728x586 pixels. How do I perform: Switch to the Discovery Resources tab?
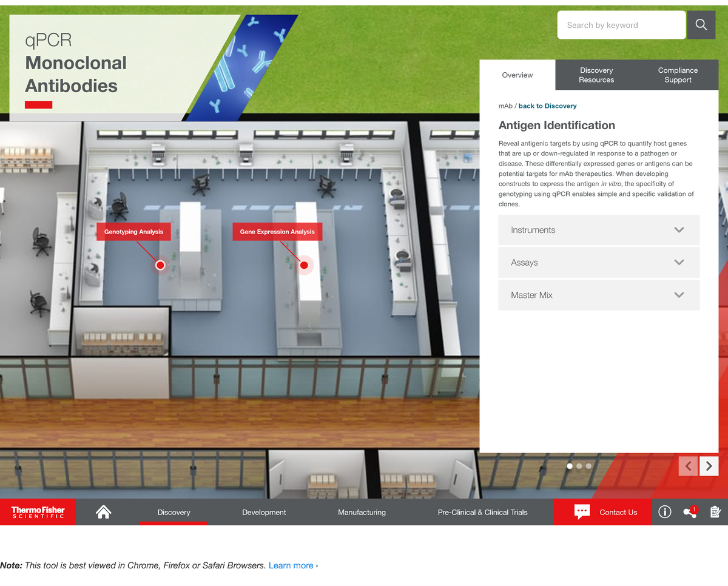[x=596, y=75]
